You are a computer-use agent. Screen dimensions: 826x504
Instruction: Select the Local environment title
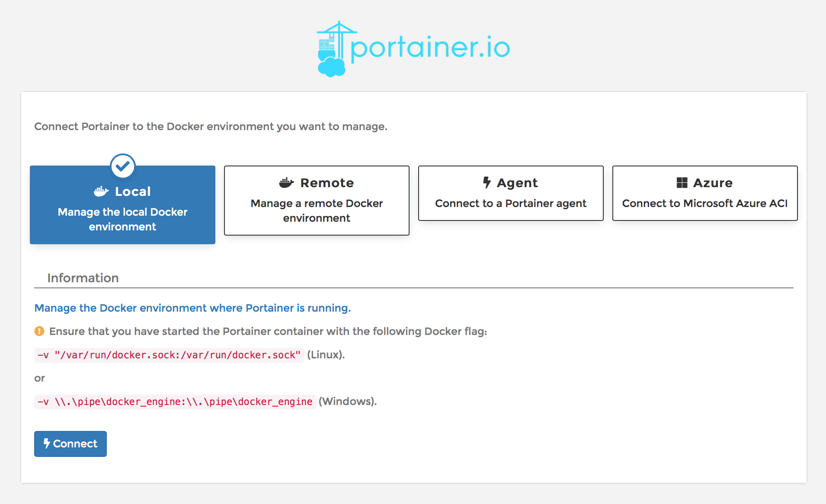coord(133,191)
